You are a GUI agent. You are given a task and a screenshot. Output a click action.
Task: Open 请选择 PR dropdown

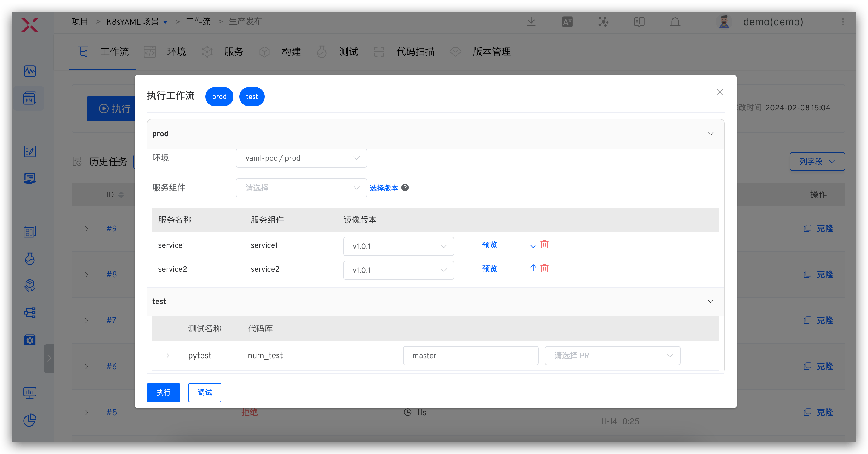[612, 356]
